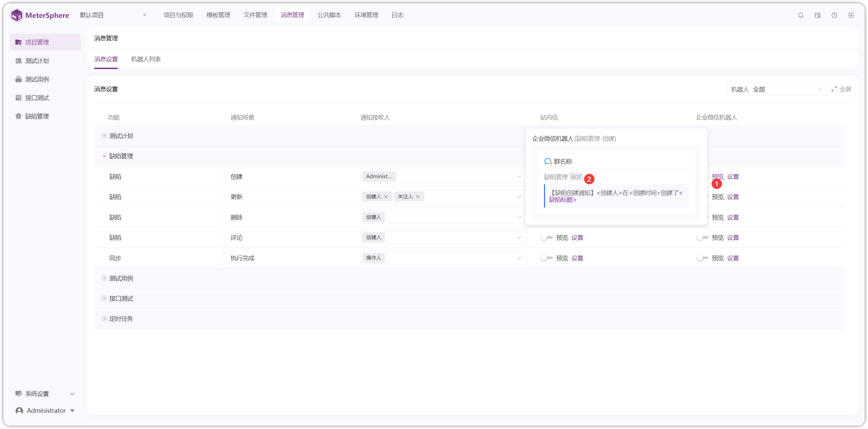Toggle 站内信 switch for 评论 row
This screenshot has width=868, height=429.
(546, 237)
